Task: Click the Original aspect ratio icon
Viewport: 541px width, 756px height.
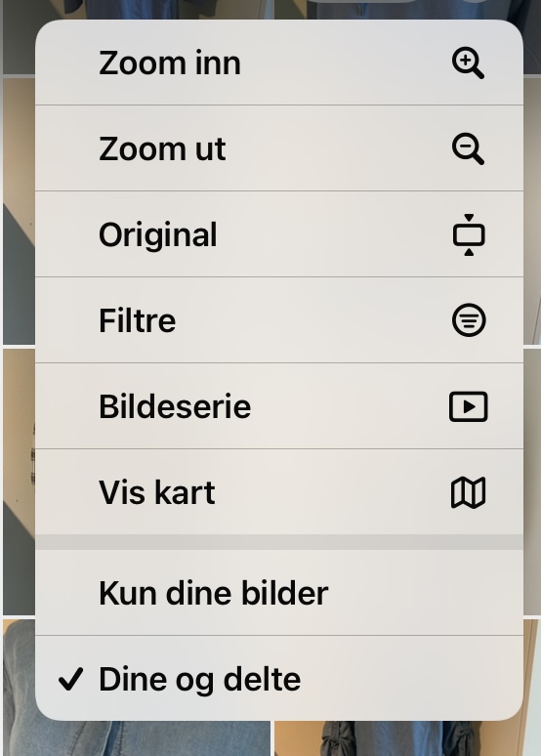Action: pyautogui.click(x=469, y=234)
